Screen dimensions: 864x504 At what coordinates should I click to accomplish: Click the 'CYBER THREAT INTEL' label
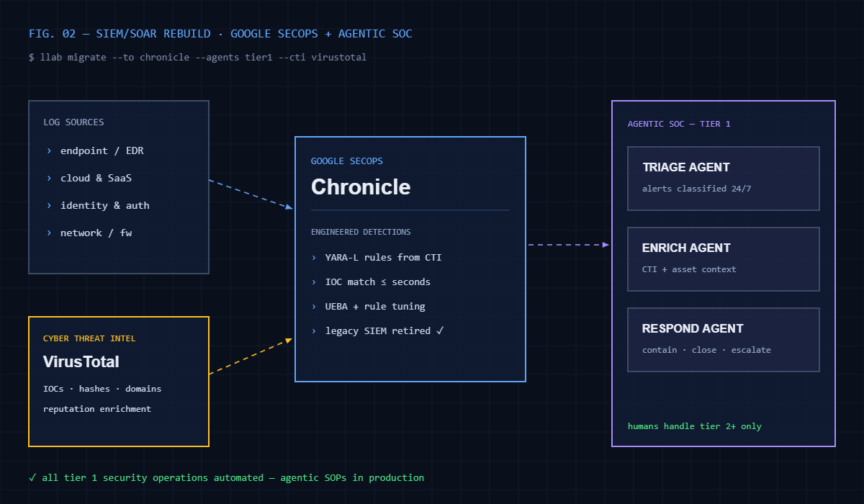click(x=89, y=338)
